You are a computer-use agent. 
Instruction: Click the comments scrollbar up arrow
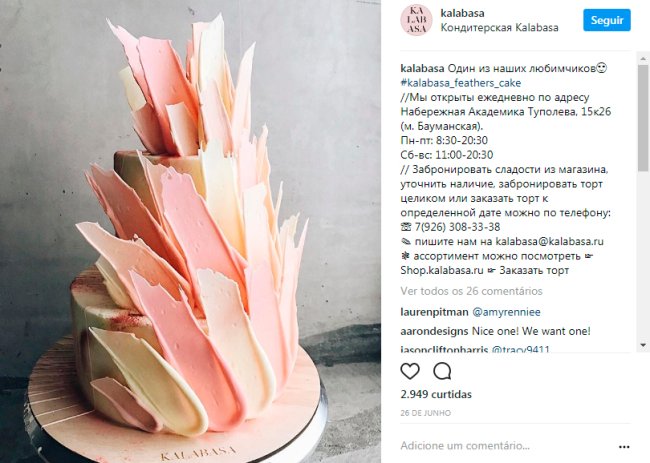click(x=643, y=57)
